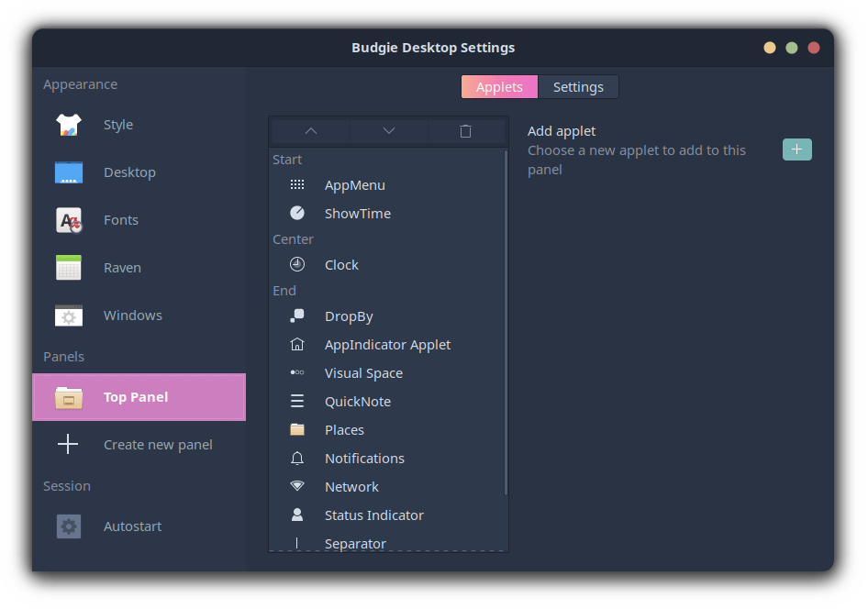This screenshot has height=609, width=868.
Task: Select the AppIndicator Applet house icon
Action: [297, 345]
